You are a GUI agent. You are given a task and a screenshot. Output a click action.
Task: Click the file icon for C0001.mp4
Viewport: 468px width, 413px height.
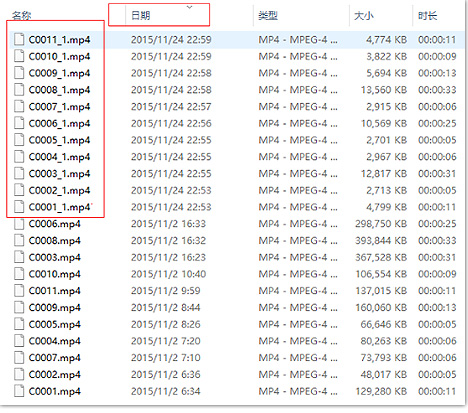(x=19, y=391)
